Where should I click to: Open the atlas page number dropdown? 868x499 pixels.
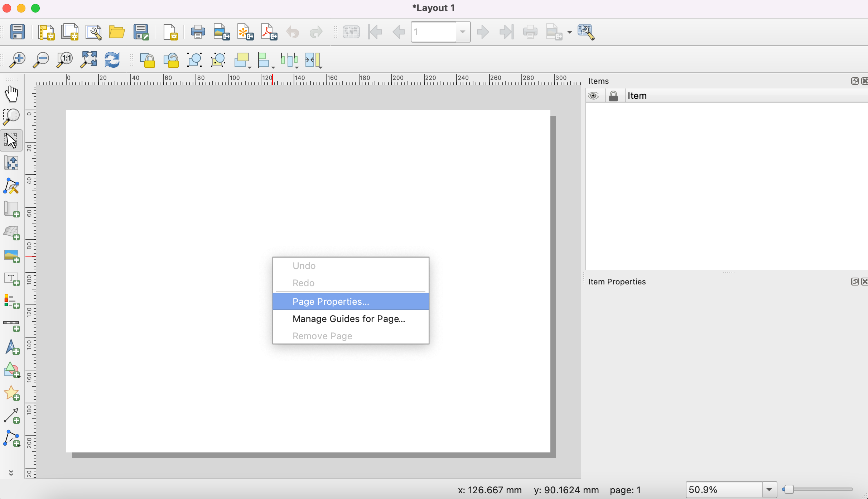point(463,32)
